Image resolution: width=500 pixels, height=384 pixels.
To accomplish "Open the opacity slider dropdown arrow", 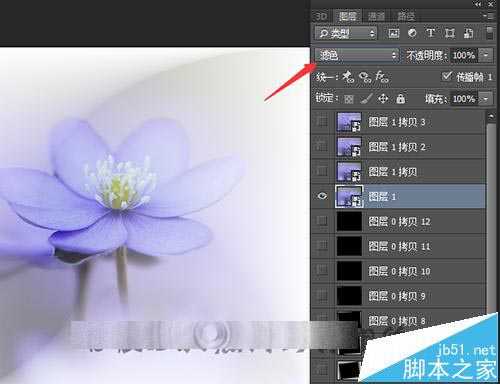I will coord(486,55).
